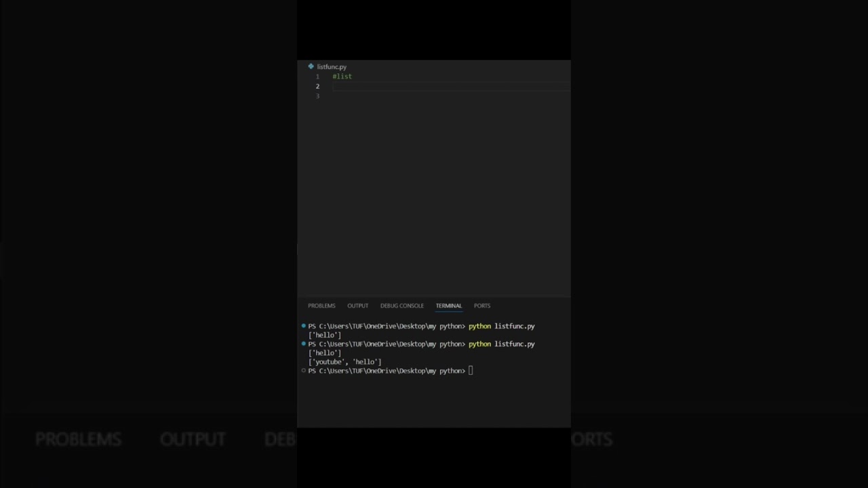Click the hollow gray circle by last prompt
The image size is (868, 488).
(304, 371)
